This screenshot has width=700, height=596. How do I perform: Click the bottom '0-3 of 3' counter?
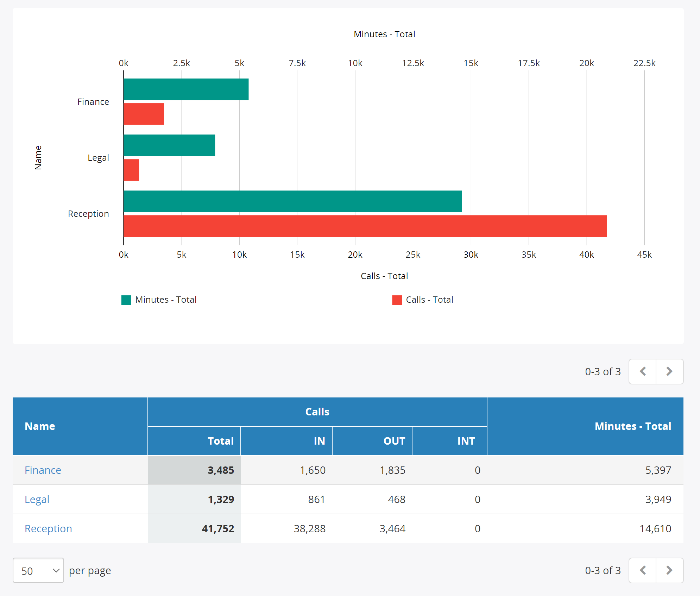pyautogui.click(x=603, y=570)
